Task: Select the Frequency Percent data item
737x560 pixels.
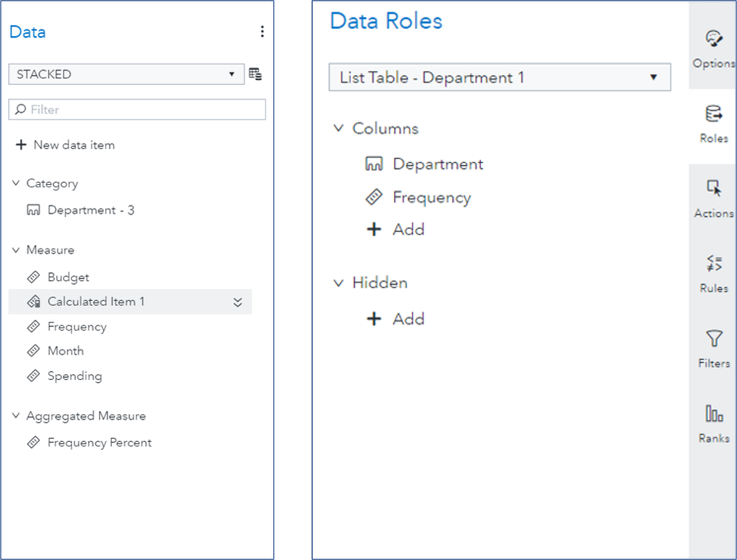Action: coord(99,443)
